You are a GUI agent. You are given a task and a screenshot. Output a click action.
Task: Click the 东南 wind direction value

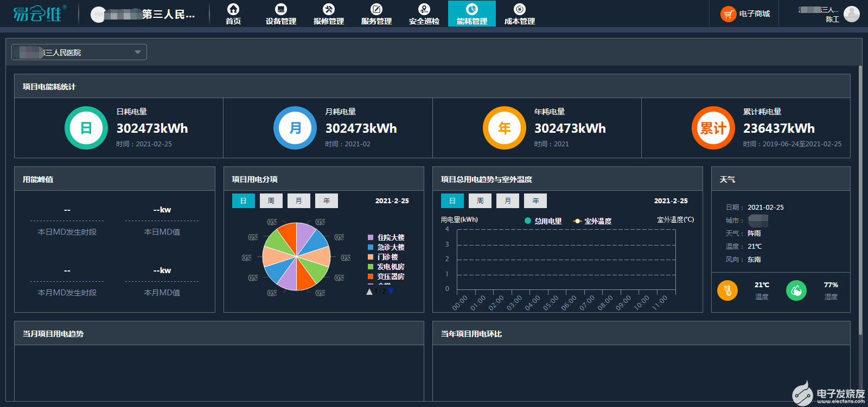coord(754,260)
